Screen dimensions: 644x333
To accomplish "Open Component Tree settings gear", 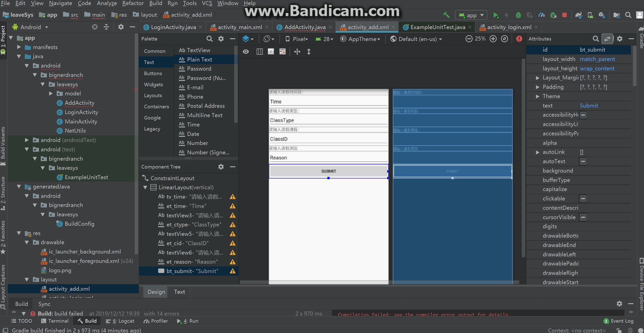I will 221,167.
